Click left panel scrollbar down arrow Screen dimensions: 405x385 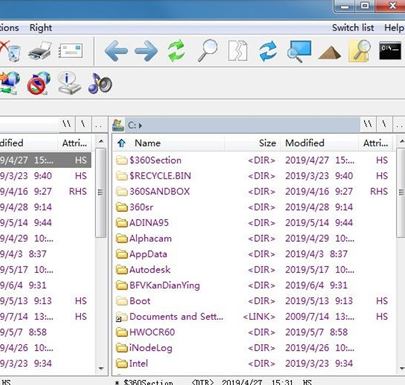(101, 368)
